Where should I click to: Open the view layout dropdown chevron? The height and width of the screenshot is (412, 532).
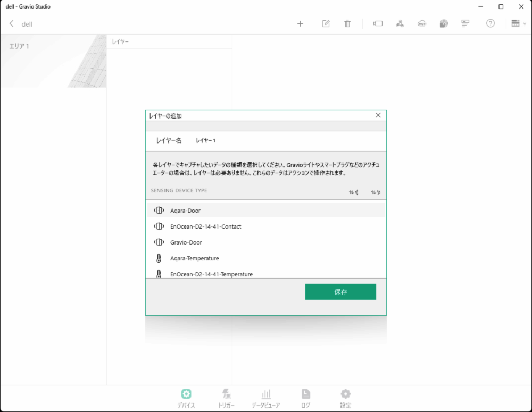[x=517, y=23]
